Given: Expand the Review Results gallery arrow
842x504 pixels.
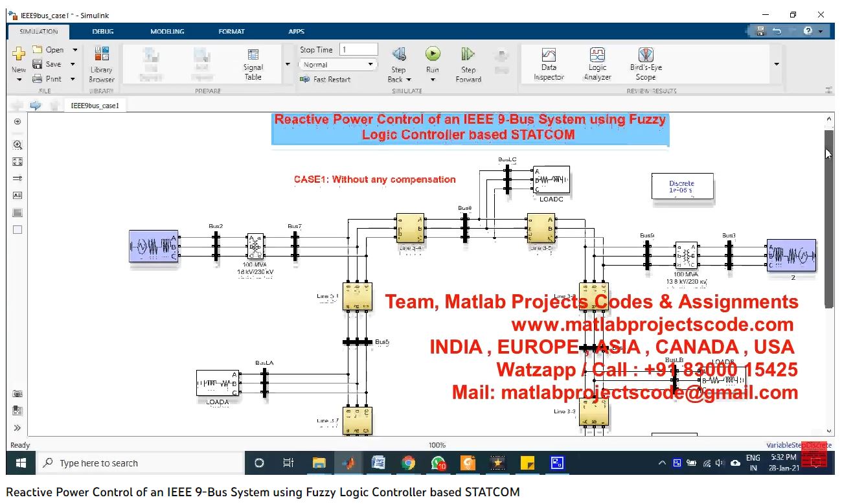Looking at the screenshot, I should click(x=776, y=64).
